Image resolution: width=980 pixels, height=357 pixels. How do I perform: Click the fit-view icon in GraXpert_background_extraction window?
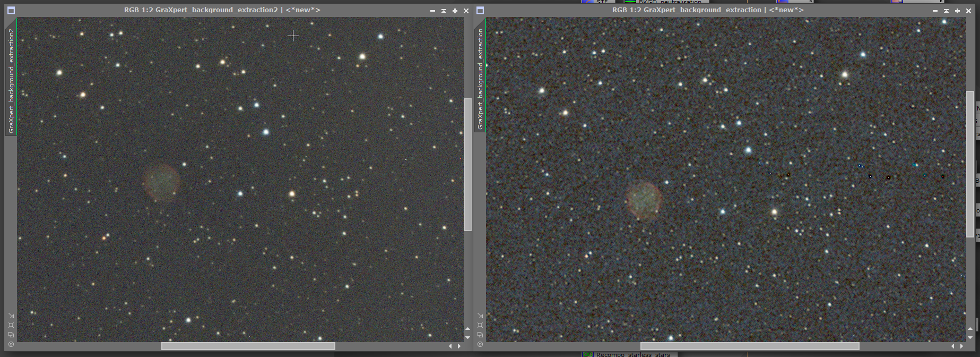(480, 325)
